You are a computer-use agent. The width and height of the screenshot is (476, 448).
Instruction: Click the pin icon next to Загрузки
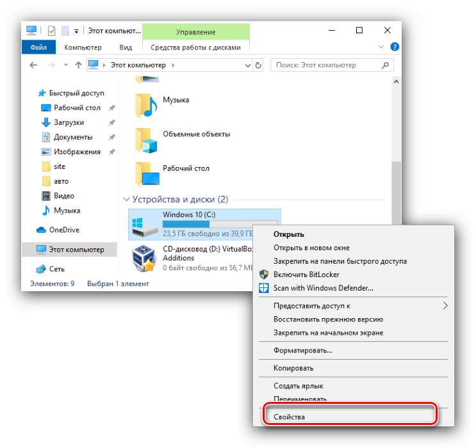(x=112, y=122)
